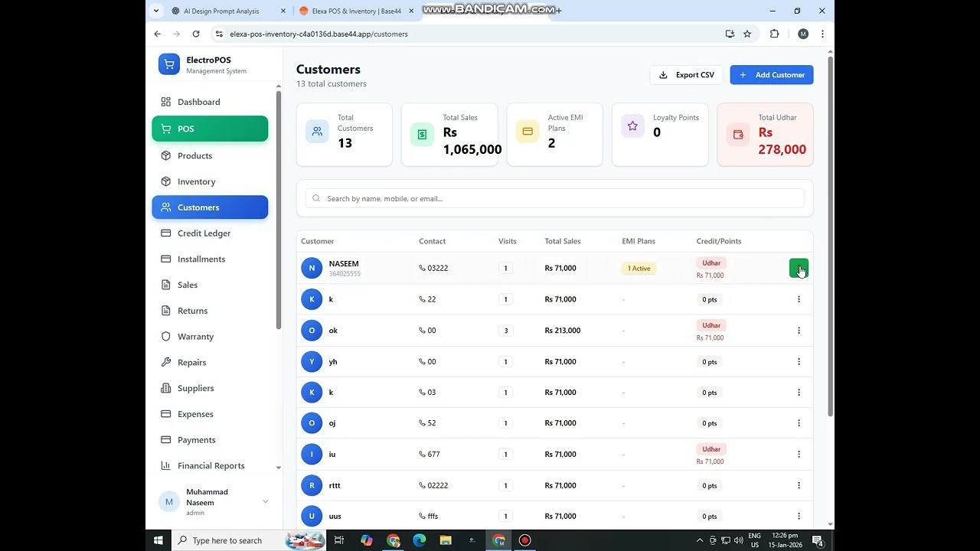The height and width of the screenshot is (551, 980).
Task: Go to Products page
Action: tap(210, 155)
